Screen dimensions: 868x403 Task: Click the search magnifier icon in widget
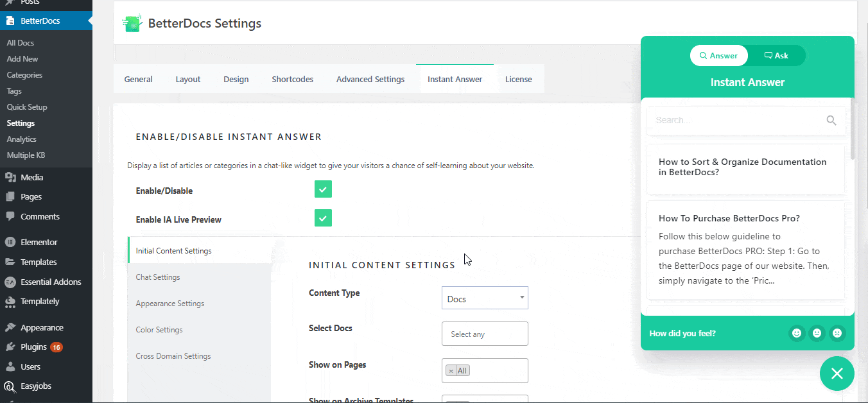click(x=831, y=121)
